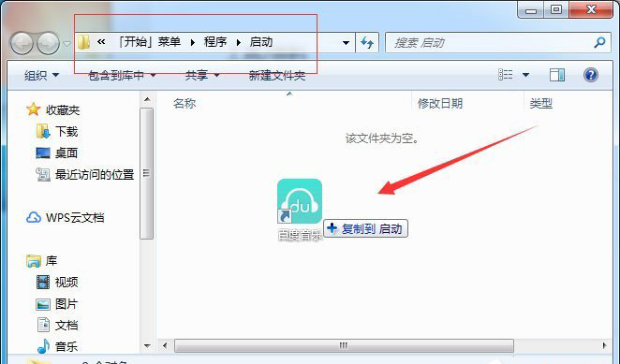Click horizontal scrollbar left arrow
Screen dimensions: 620x364
pos(165,345)
